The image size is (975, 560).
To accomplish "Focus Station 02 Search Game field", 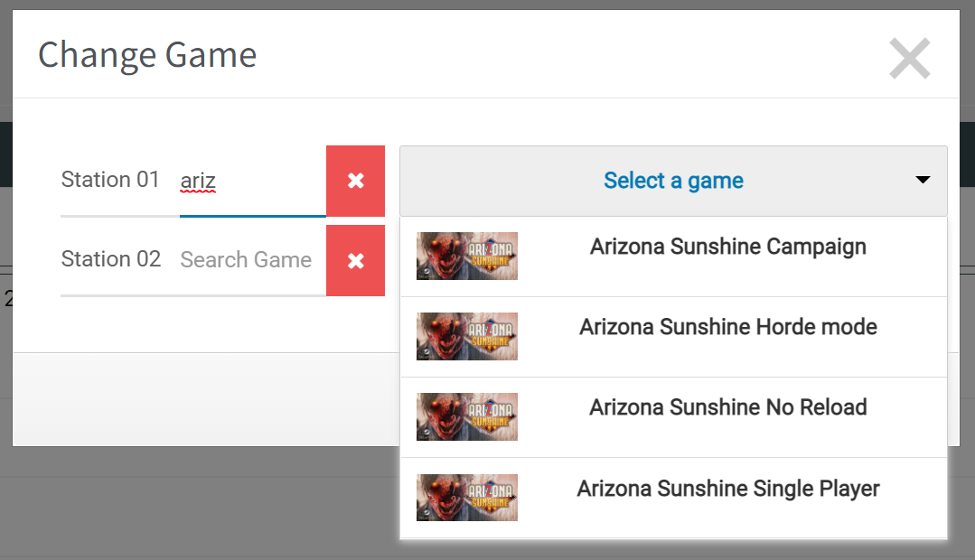I will tap(252, 260).
